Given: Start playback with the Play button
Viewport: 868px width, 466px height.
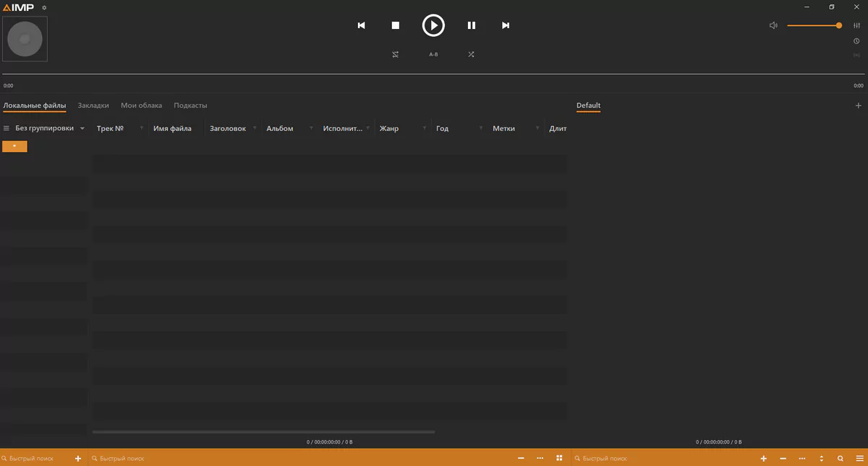Looking at the screenshot, I should tap(433, 25).
